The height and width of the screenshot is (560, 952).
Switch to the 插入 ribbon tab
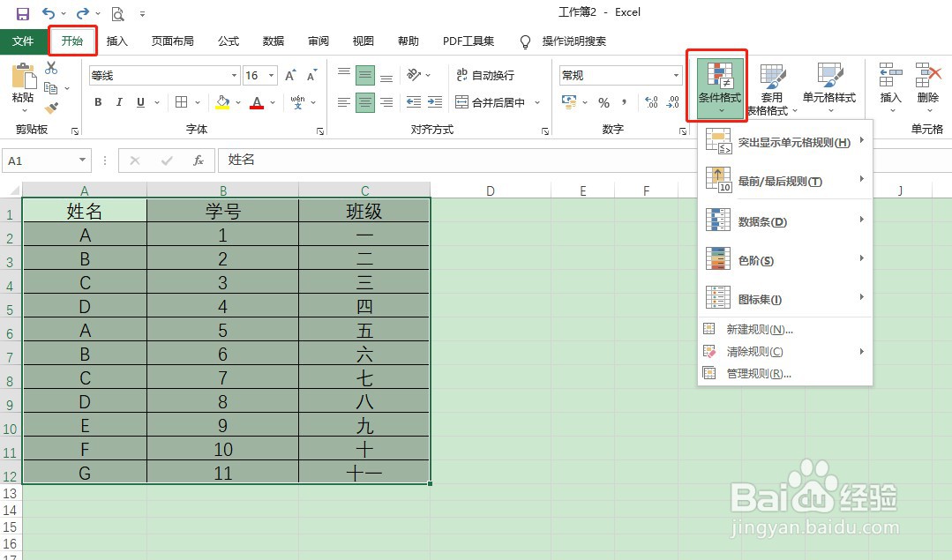pyautogui.click(x=116, y=41)
